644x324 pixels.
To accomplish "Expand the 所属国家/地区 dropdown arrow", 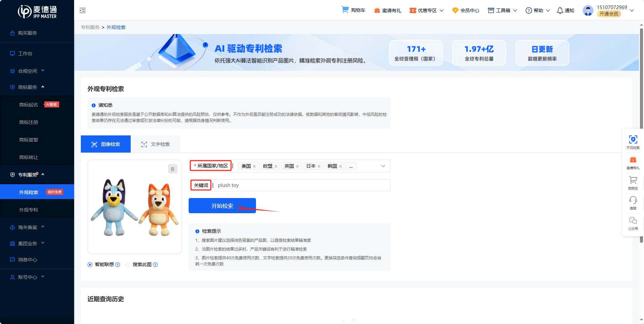I will [383, 166].
